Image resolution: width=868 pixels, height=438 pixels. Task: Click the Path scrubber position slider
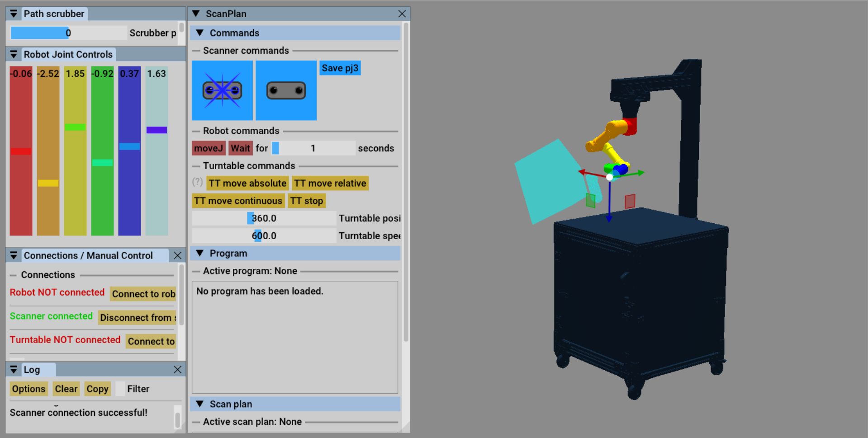point(68,33)
